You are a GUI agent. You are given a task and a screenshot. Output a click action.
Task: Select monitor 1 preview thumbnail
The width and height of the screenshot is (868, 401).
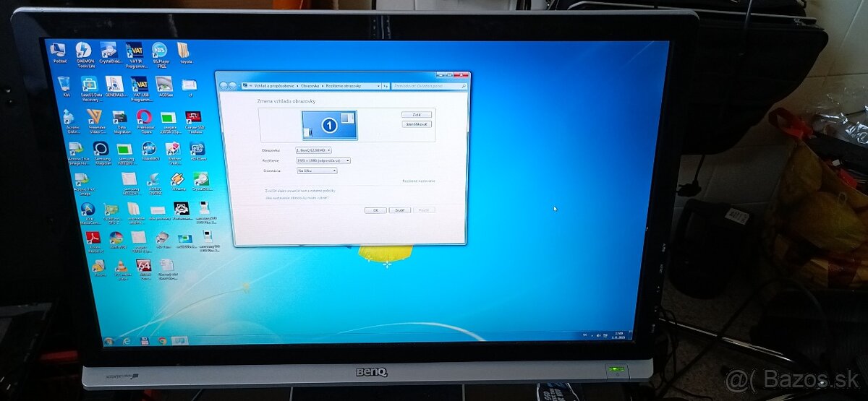(329, 125)
